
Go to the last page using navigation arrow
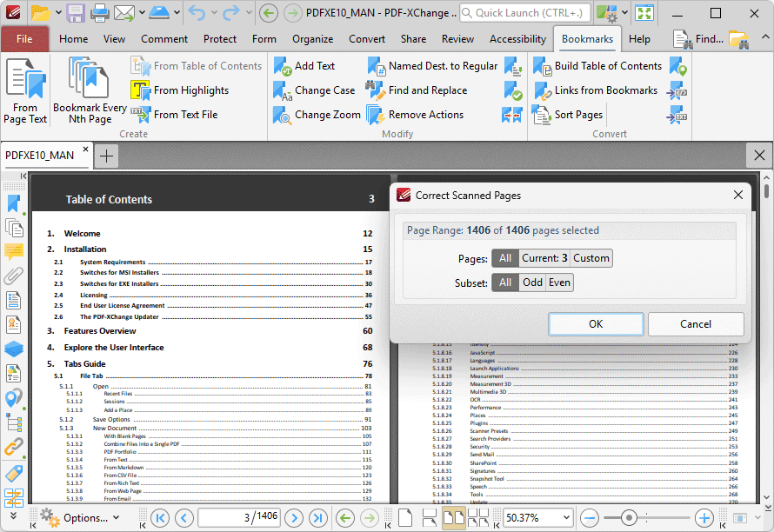click(x=318, y=518)
